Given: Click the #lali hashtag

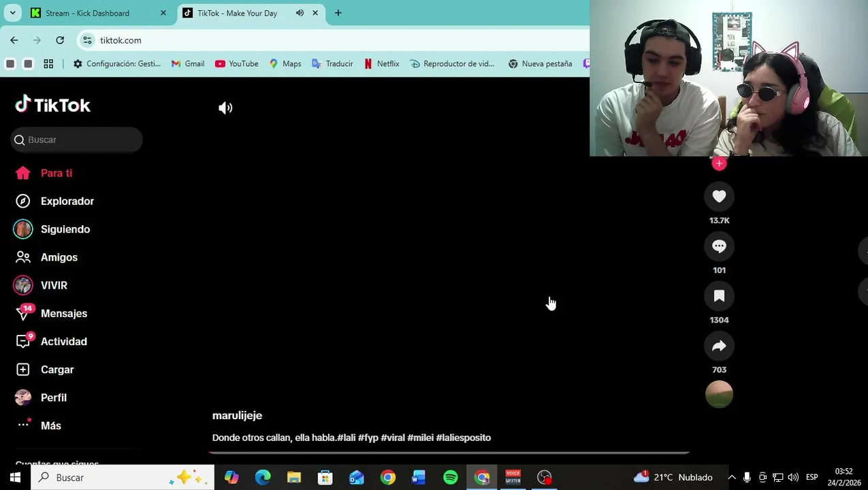Looking at the screenshot, I should [x=347, y=438].
